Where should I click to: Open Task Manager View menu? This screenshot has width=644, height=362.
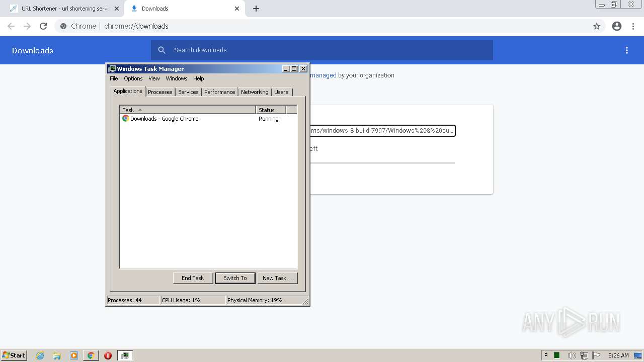(154, 78)
